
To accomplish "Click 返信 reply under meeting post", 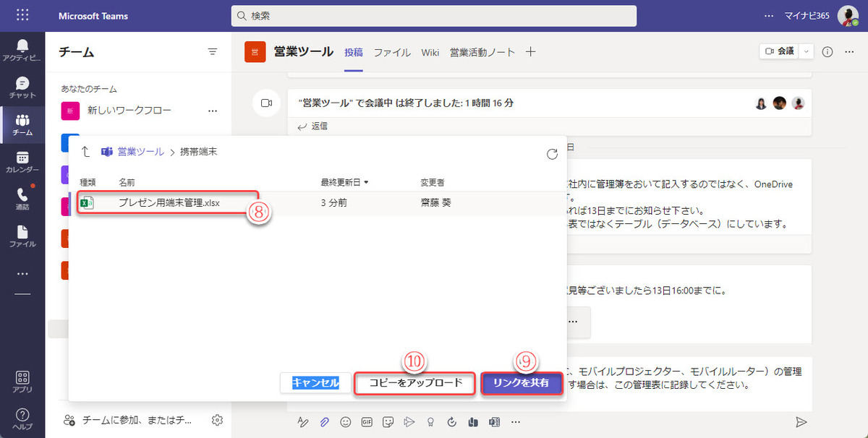I will [312, 126].
